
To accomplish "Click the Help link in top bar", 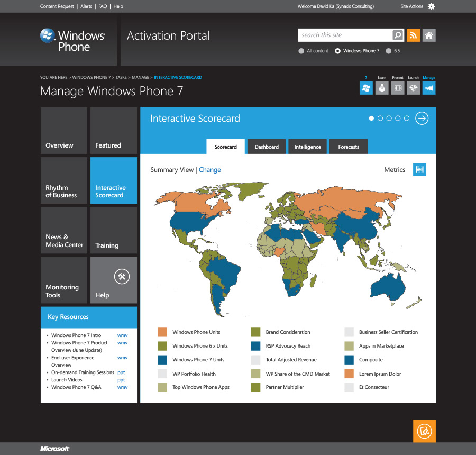I will (x=118, y=6).
